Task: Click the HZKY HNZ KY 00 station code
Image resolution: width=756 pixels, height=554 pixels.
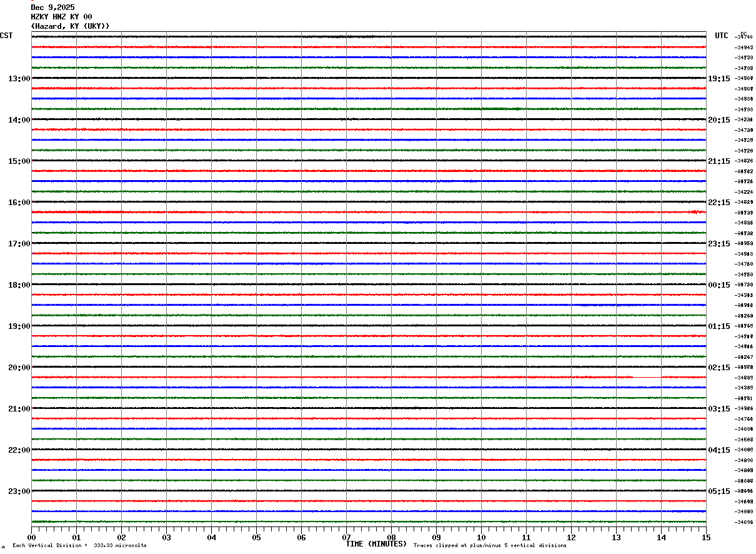Action: 61,17
